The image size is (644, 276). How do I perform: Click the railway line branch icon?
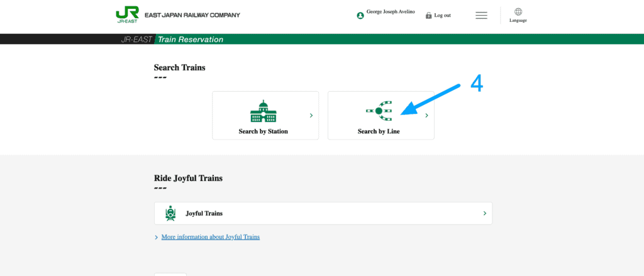coord(379,111)
